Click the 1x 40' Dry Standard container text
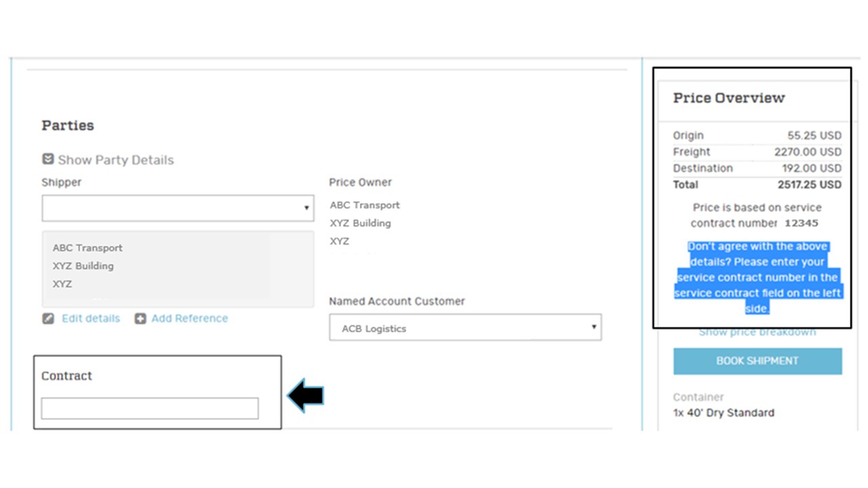The image size is (868, 488). pyautogui.click(x=724, y=413)
